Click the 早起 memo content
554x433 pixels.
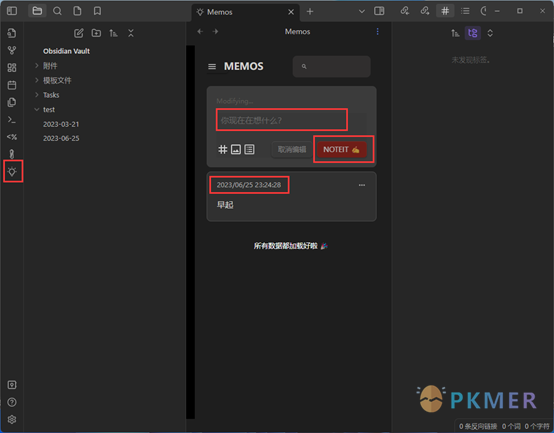[225, 205]
